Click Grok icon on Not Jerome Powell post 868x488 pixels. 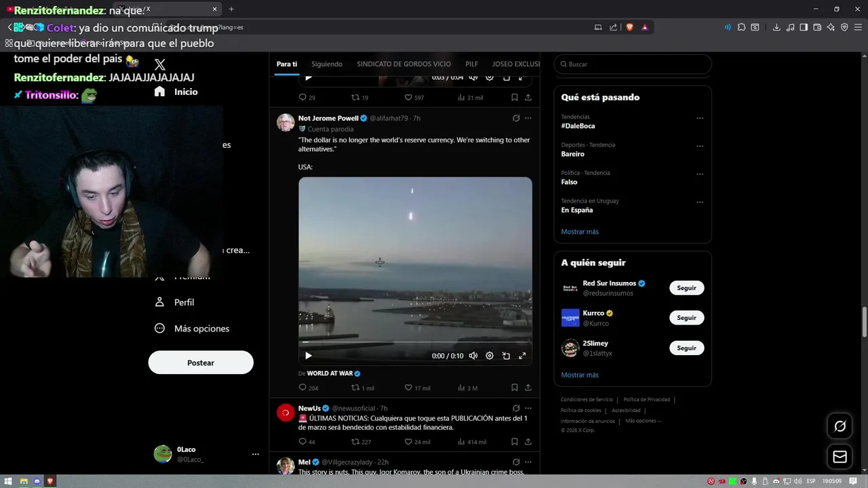pyautogui.click(x=516, y=118)
